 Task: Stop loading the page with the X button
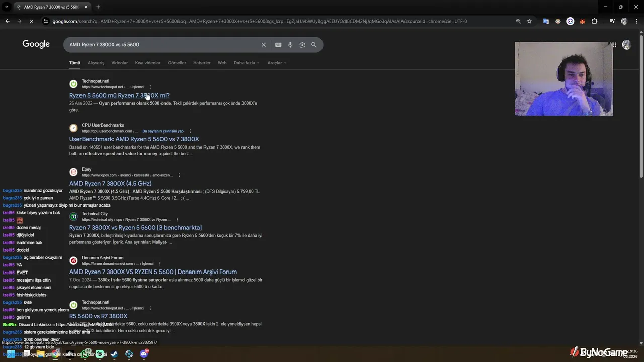tap(31, 21)
